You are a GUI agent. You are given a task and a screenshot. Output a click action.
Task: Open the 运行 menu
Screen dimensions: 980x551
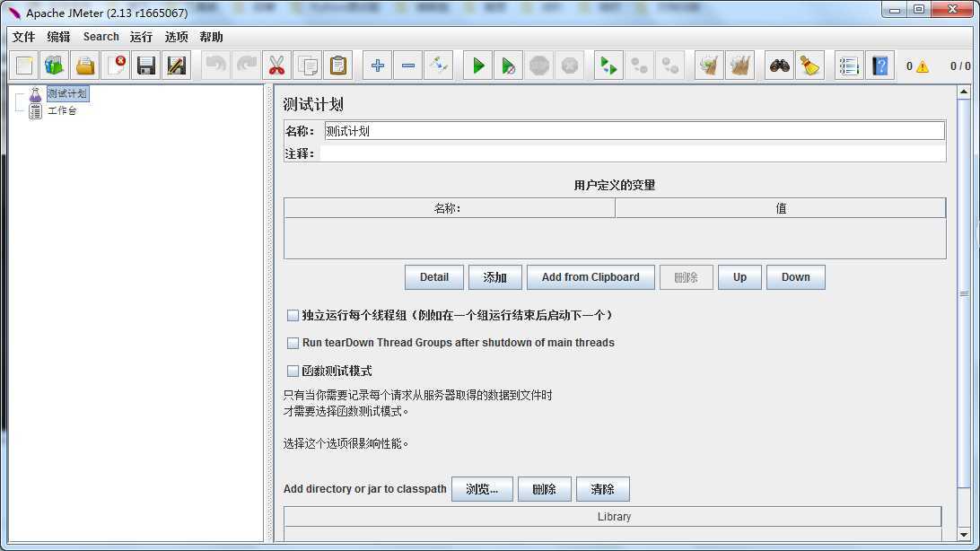(141, 37)
